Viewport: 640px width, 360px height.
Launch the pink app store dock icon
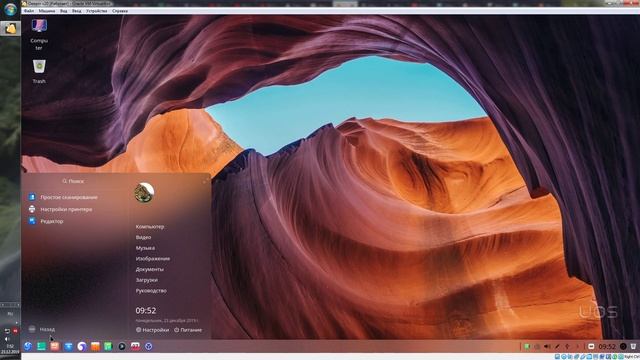tap(55, 347)
